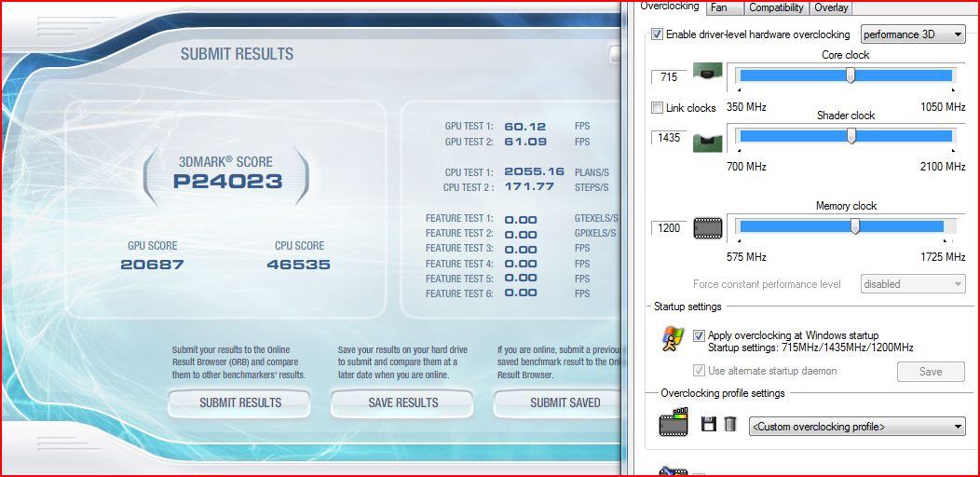Open the performance 3D dropdown
The height and width of the screenshot is (477, 980).
click(913, 34)
